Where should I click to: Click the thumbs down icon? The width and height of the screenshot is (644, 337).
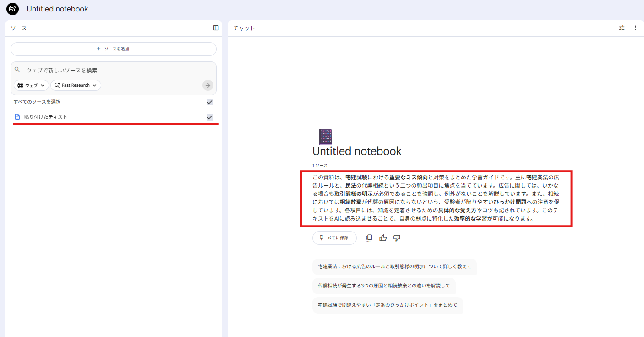click(397, 238)
